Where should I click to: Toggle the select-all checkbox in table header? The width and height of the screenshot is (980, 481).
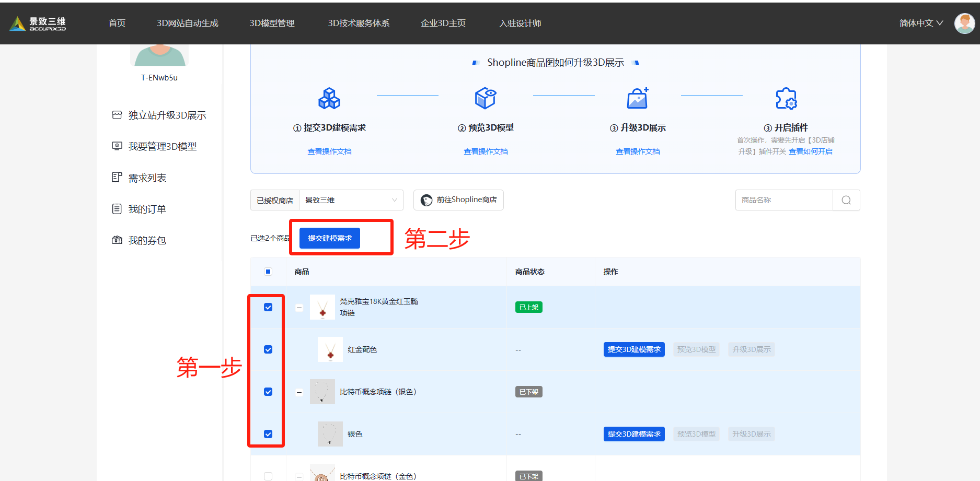pyautogui.click(x=268, y=272)
